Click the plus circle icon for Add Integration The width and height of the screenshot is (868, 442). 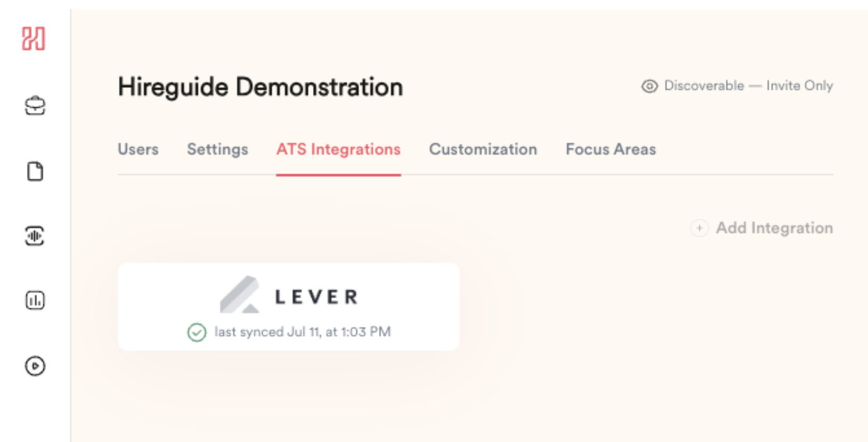click(x=699, y=228)
